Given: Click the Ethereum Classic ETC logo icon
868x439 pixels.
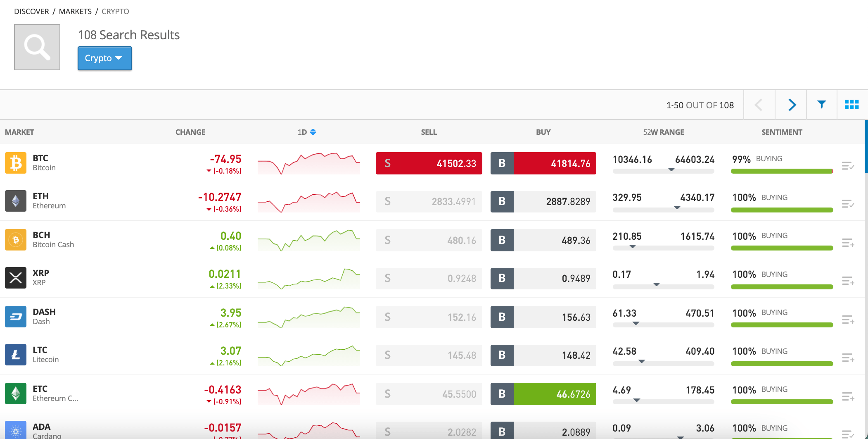Looking at the screenshot, I should pyautogui.click(x=16, y=394).
